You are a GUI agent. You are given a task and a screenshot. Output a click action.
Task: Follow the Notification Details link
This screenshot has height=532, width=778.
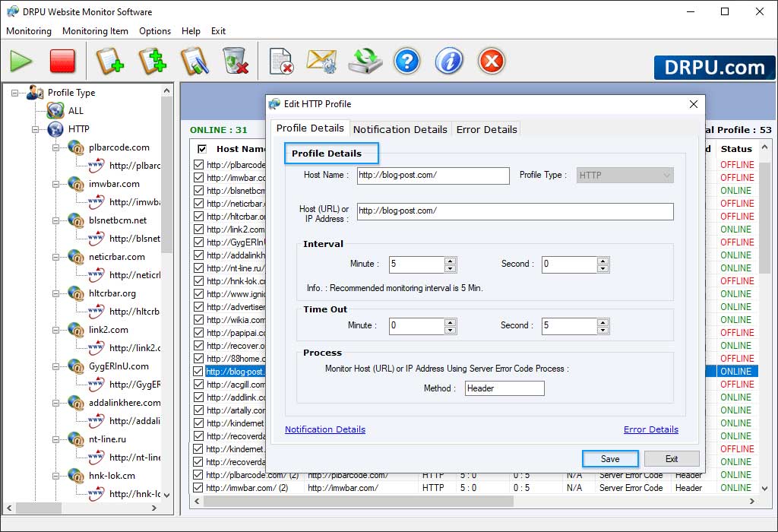coord(325,429)
